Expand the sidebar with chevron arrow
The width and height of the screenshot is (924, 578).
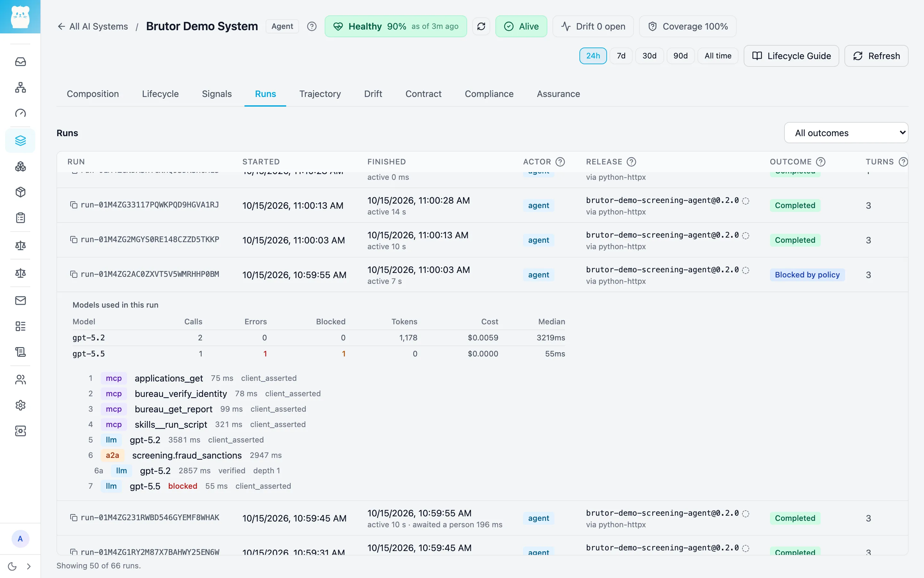29,566
